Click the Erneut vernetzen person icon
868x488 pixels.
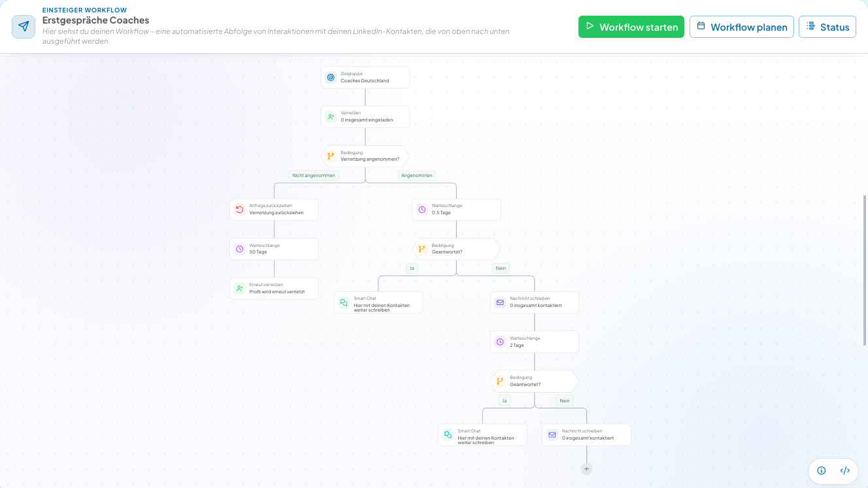click(x=239, y=288)
